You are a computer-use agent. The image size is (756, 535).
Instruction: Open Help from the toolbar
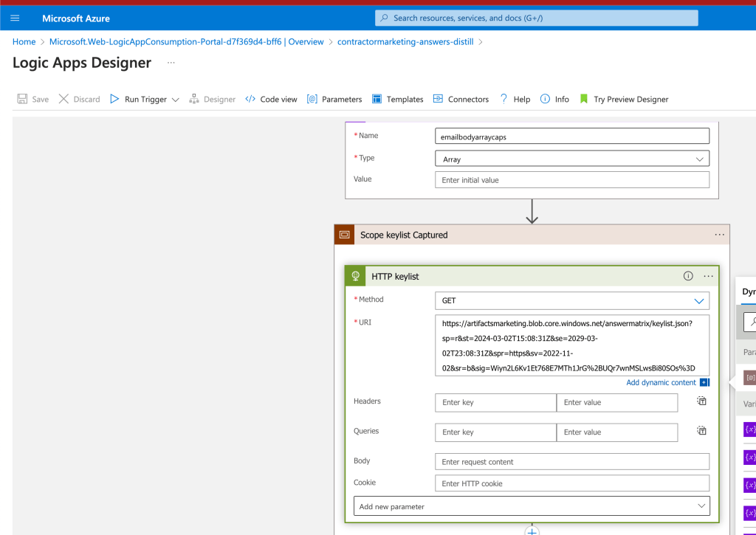coord(515,100)
